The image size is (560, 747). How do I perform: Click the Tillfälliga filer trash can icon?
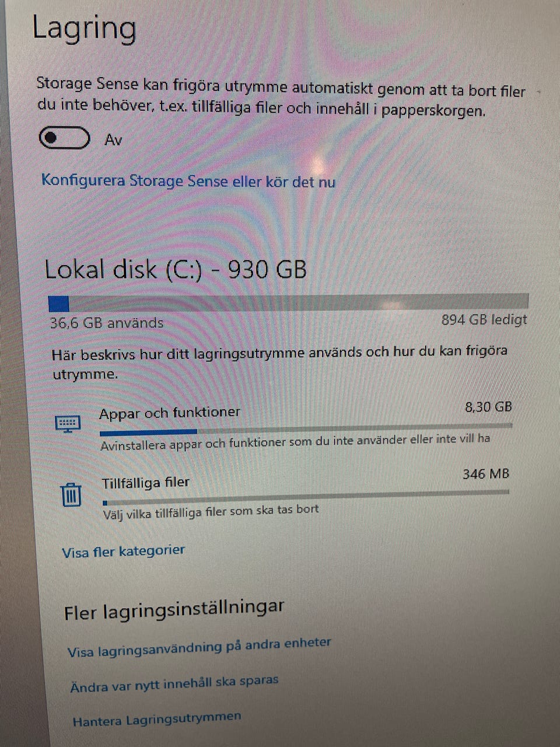[x=71, y=495]
